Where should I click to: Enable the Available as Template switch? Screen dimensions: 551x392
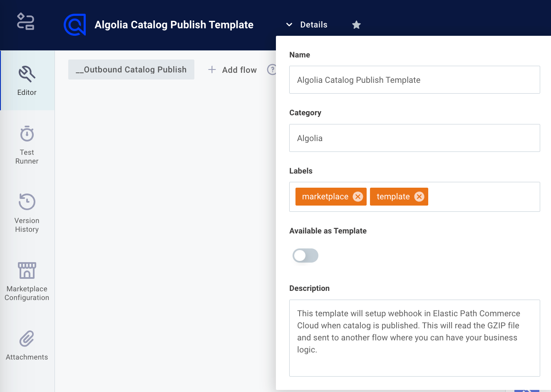coord(305,256)
